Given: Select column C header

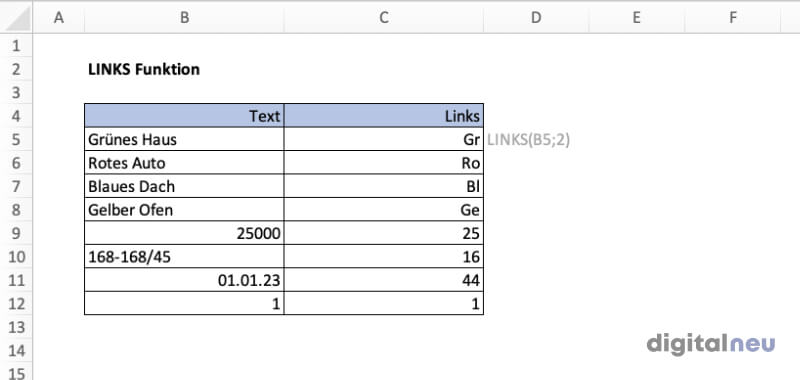Looking at the screenshot, I should pos(384,18).
